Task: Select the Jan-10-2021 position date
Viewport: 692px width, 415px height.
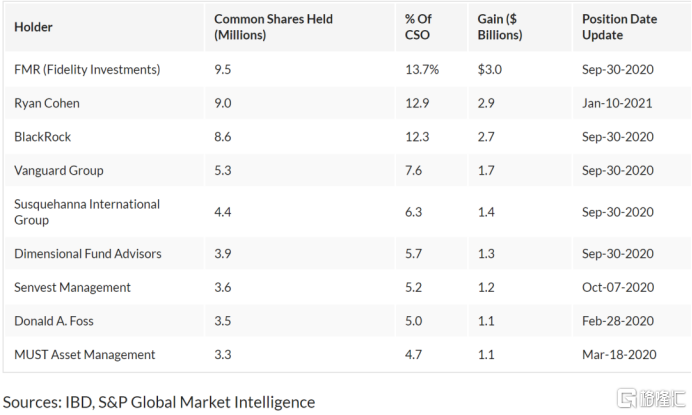Action: (x=618, y=103)
